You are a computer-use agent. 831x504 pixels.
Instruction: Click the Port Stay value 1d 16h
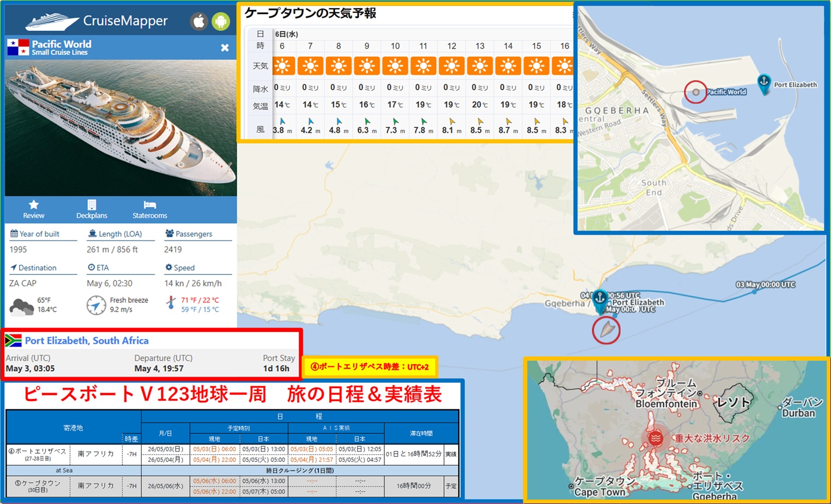coord(276,368)
